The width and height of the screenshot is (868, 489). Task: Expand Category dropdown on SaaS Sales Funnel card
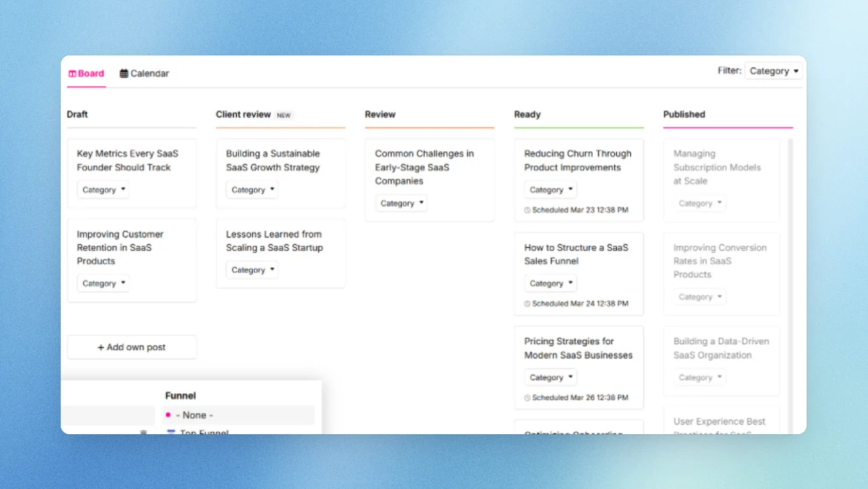click(x=551, y=284)
